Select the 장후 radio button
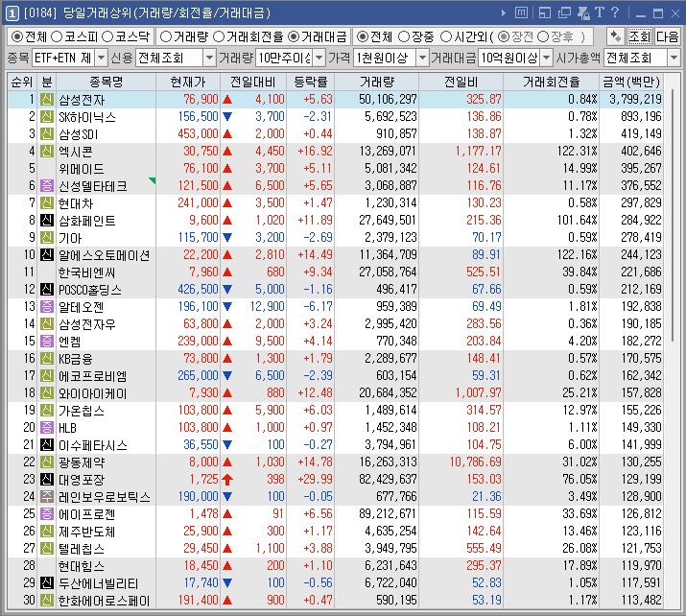This screenshot has width=686, height=616. coord(543,36)
